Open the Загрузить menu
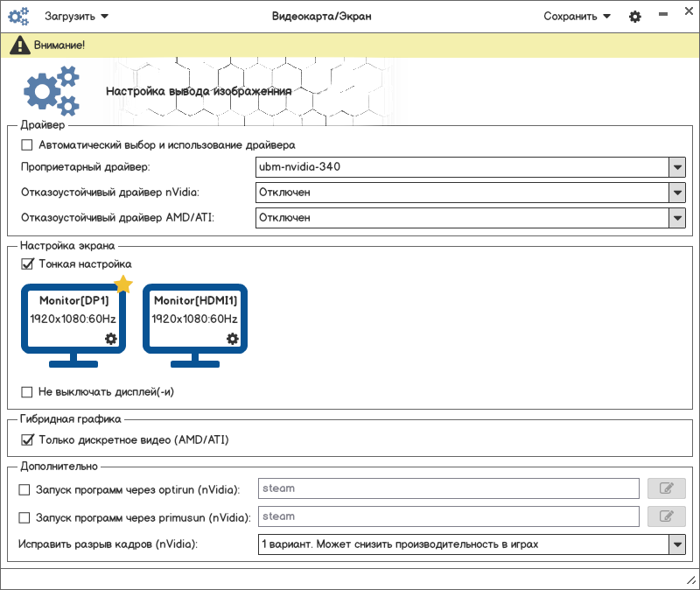700x590 pixels. point(76,17)
